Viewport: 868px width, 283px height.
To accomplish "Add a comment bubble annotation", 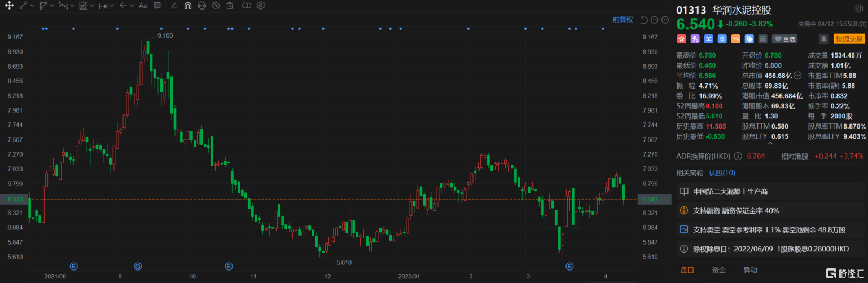I will tap(157, 6).
